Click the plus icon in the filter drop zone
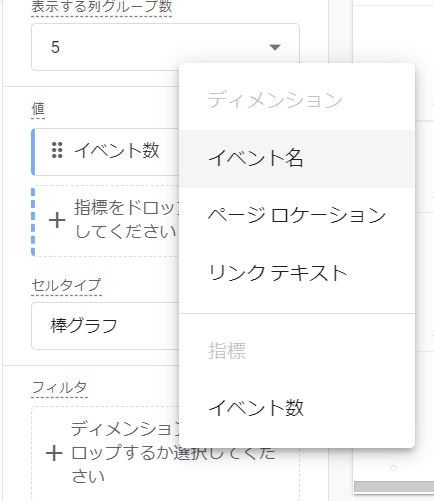The height and width of the screenshot is (501, 434). (54, 453)
